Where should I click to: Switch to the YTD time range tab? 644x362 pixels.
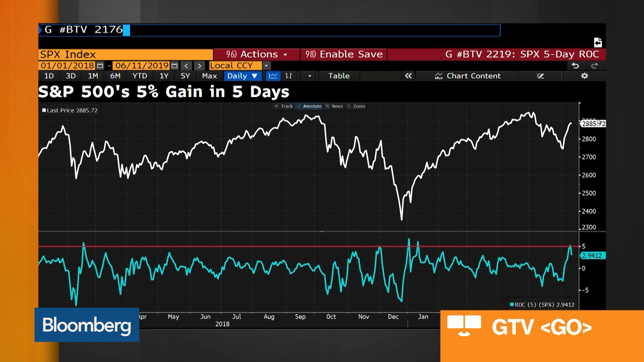pyautogui.click(x=140, y=76)
